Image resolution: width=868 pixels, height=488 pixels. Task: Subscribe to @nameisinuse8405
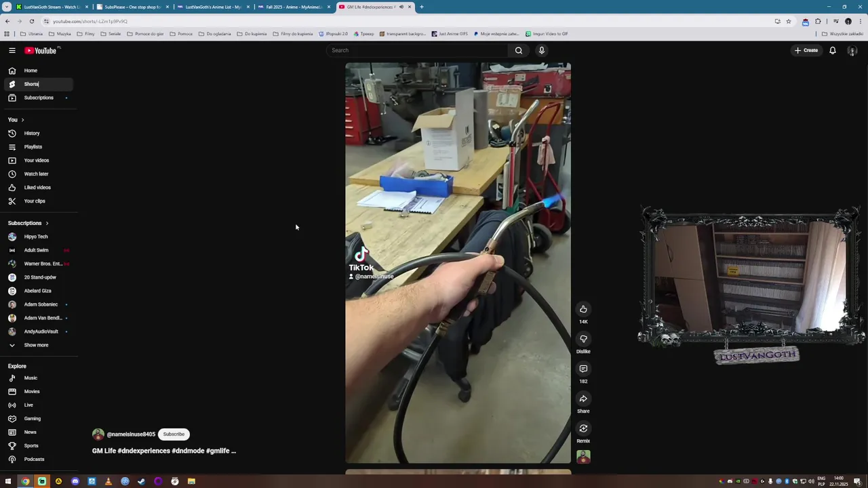(x=174, y=434)
